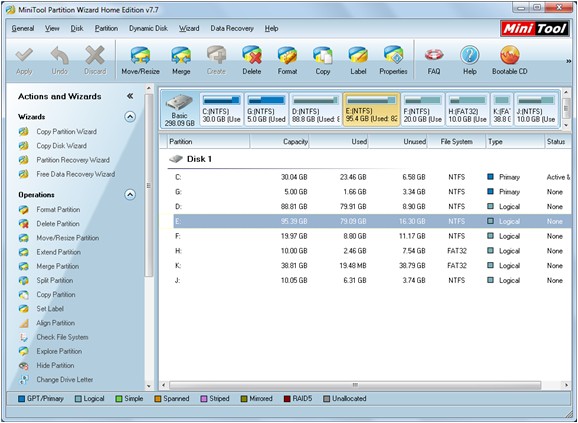Open the Help question mark icon
This screenshot has width=578, height=423.
[x=470, y=56]
